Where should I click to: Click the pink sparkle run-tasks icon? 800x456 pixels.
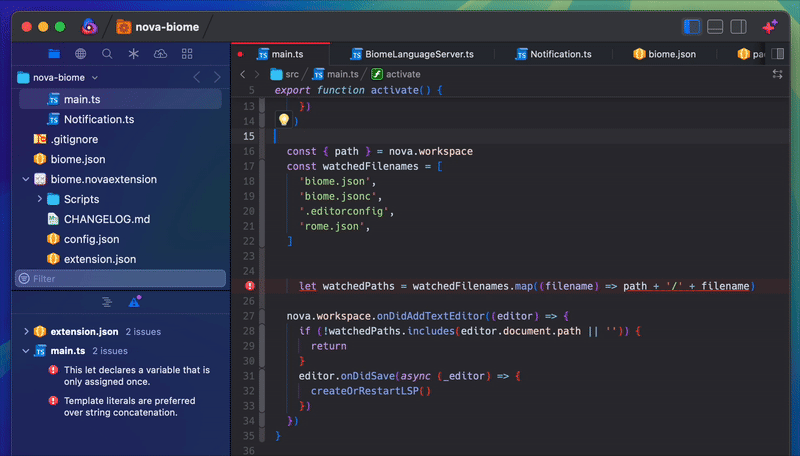pyautogui.click(x=770, y=27)
